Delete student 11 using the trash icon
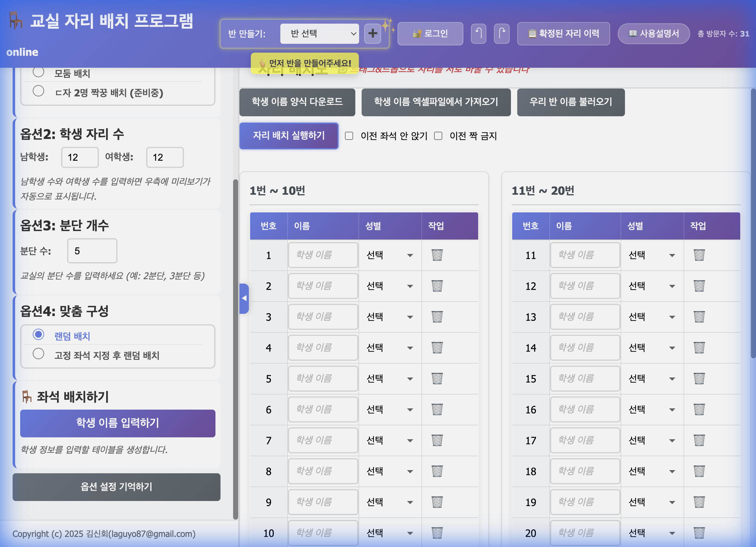Screen dimensions: 756x547 (x=699, y=255)
